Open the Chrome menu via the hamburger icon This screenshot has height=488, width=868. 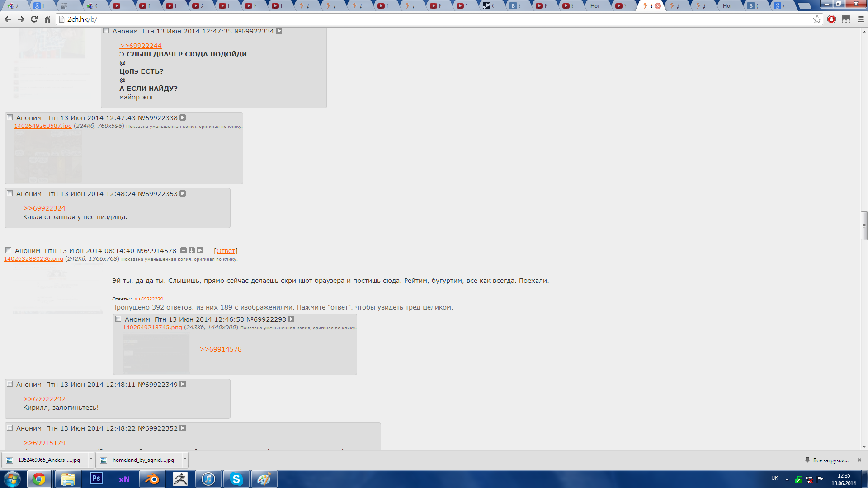(x=861, y=19)
